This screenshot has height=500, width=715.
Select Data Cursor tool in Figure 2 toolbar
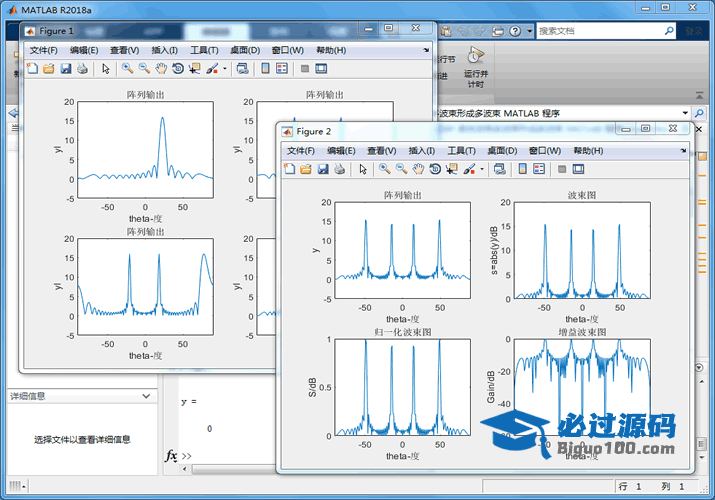[x=452, y=169]
